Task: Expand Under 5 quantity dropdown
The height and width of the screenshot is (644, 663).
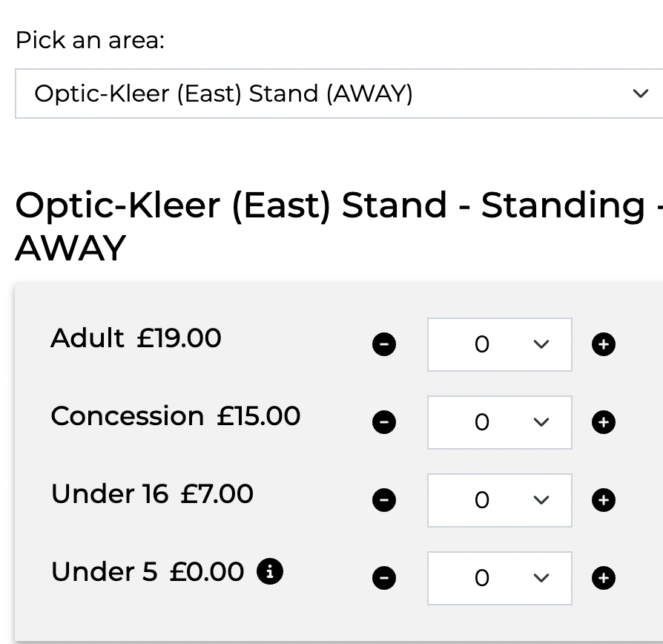Action: 499,578
